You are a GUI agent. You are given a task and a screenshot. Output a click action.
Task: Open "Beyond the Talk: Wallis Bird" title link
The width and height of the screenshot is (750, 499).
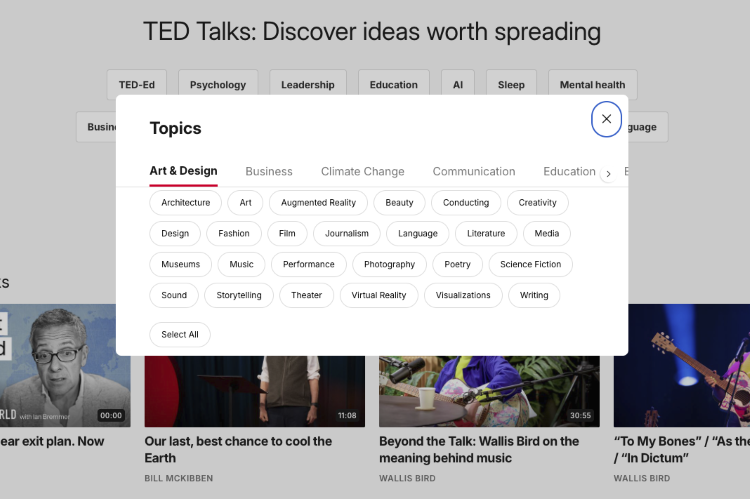479,450
